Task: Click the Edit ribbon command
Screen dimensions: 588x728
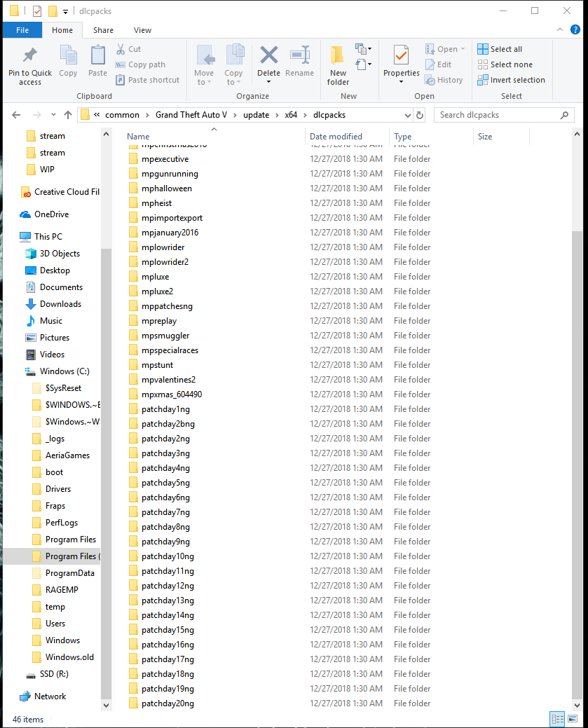Action: [x=438, y=64]
